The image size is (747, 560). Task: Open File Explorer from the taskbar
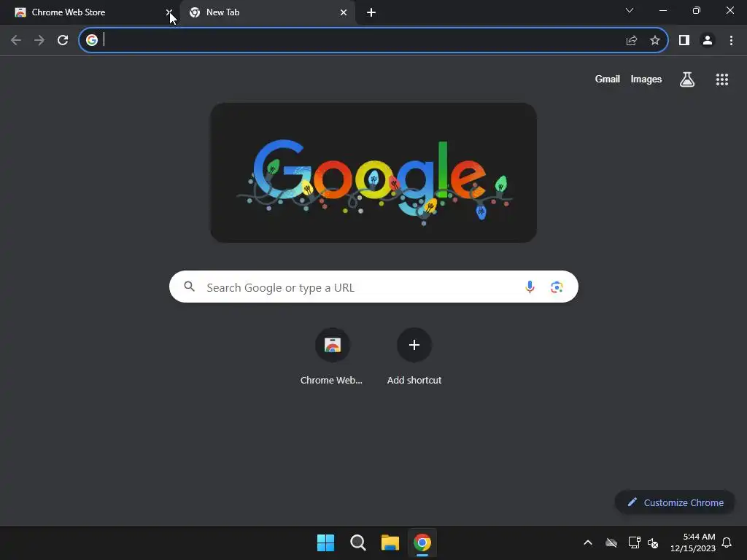click(x=390, y=542)
